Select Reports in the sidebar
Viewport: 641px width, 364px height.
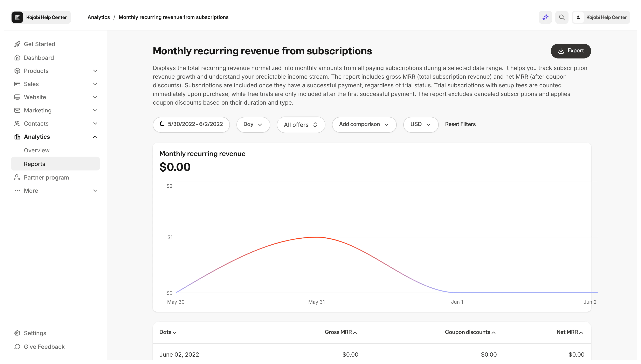pos(35,164)
